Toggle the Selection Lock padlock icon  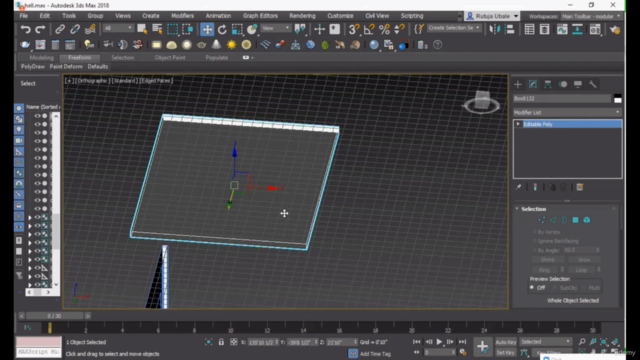pyautogui.click(x=221, y=342)
